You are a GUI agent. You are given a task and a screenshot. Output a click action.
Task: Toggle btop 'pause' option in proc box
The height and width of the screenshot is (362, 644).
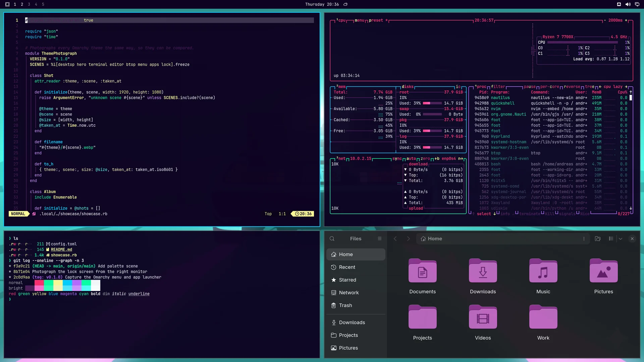(530, 86)
